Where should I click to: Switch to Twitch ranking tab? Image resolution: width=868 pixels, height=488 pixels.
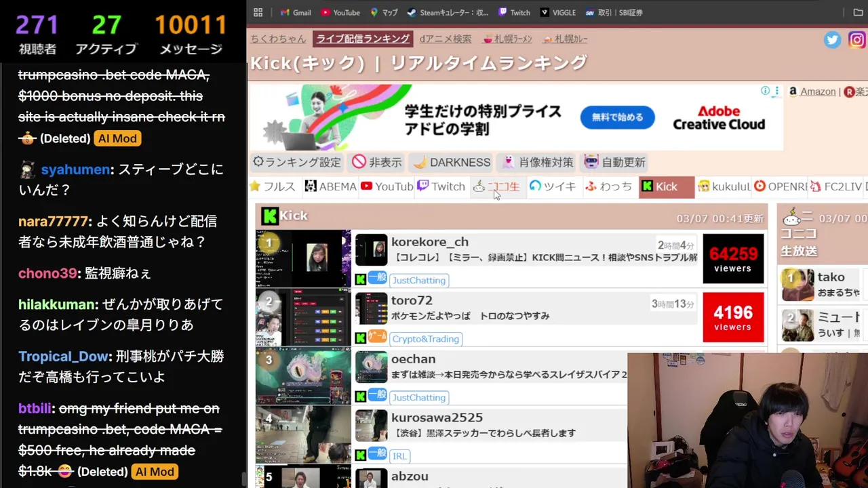click(441, 186)
